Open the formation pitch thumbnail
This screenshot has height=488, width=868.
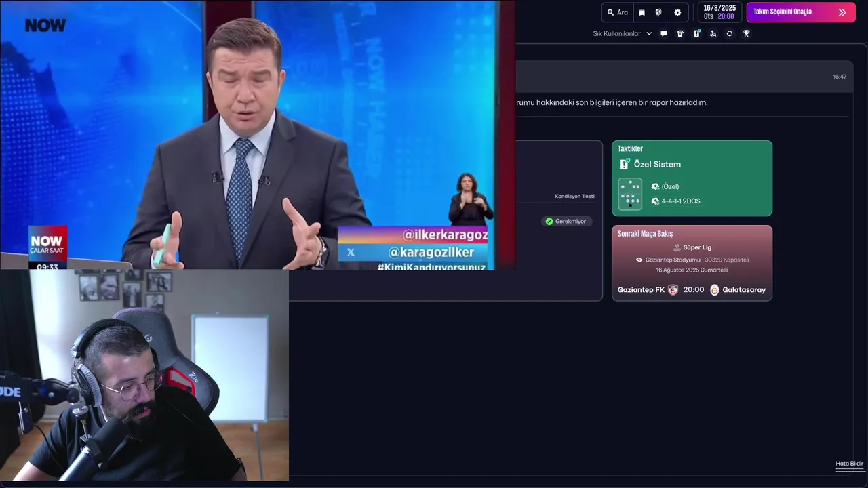point(630,194)
